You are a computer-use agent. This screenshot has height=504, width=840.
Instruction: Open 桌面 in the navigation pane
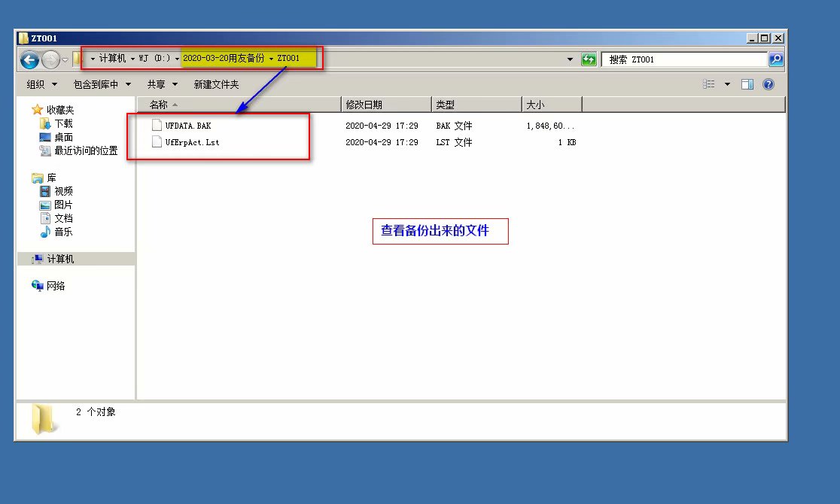[63, 137]
